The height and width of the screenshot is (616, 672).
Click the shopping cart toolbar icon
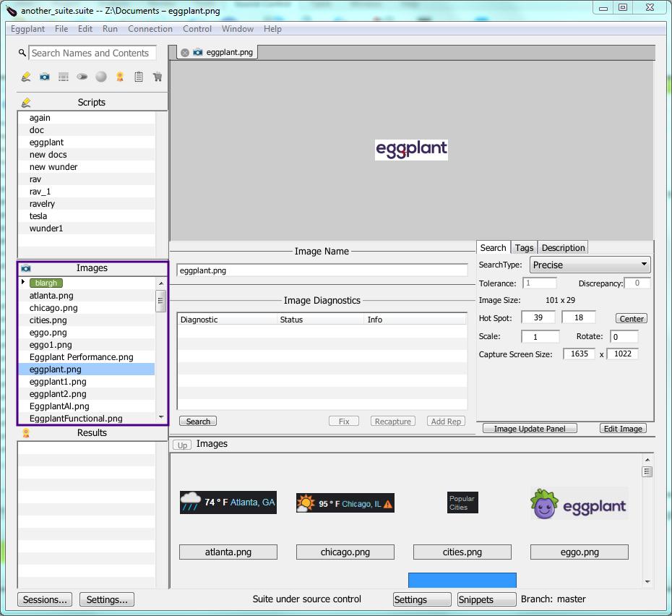point(158,77)
